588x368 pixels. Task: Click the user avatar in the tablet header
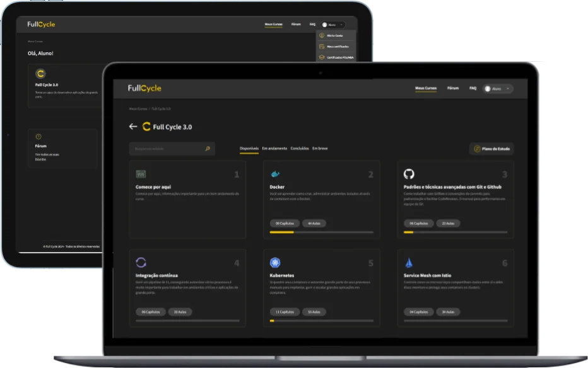325,25
